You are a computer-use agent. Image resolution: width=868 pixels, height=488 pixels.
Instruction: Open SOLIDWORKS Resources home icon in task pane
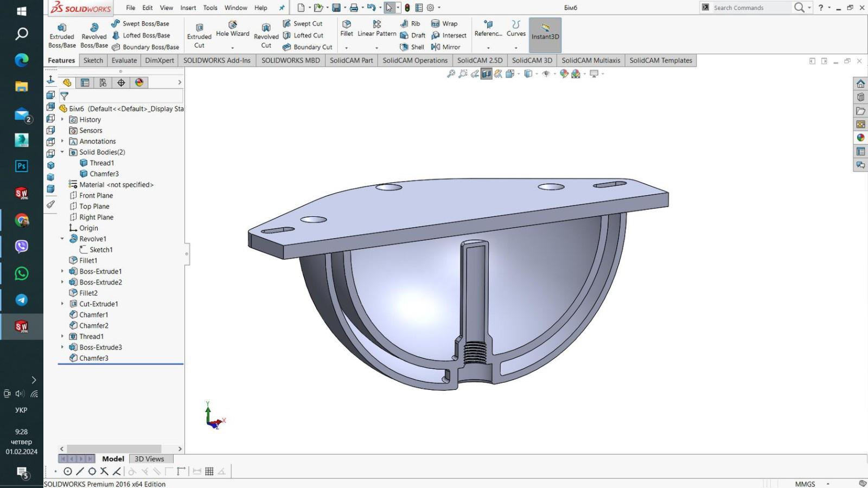coord(860,84)
